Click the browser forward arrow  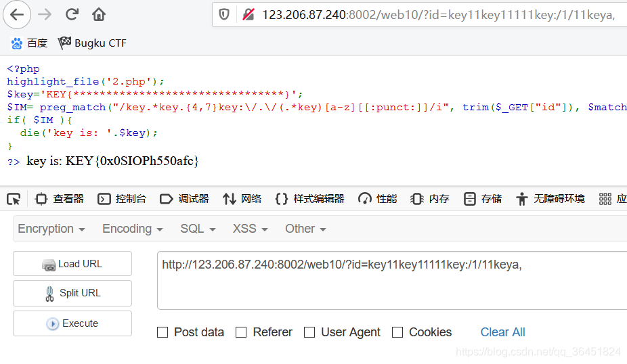[x=45, y=15]
